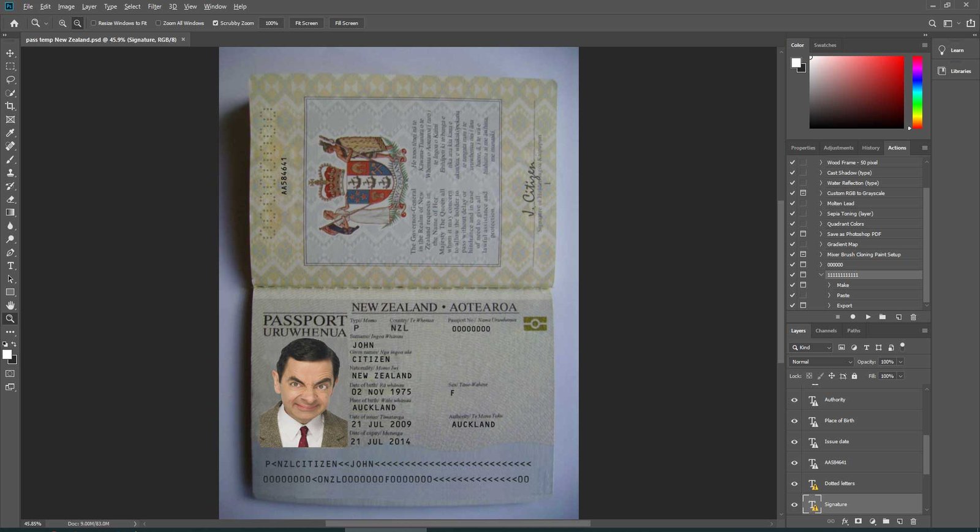Open the Learn panel
Viewport: 980px width, 532px height.
point(951,50)
